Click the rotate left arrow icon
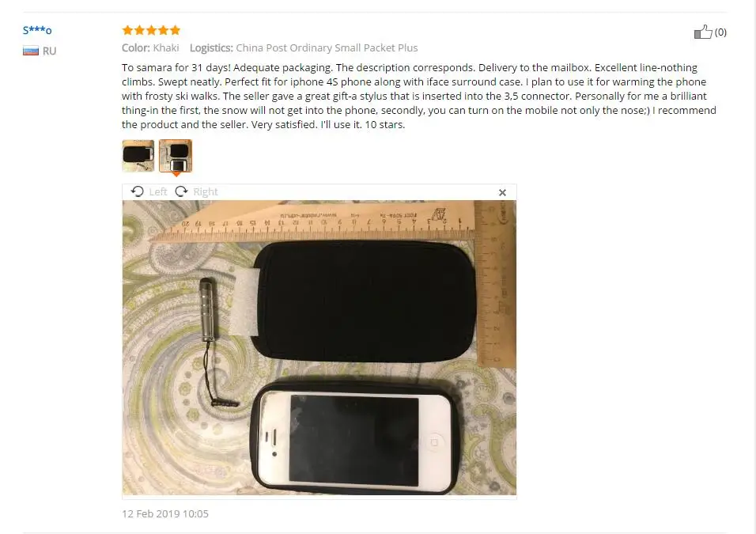 click(138, 191)
